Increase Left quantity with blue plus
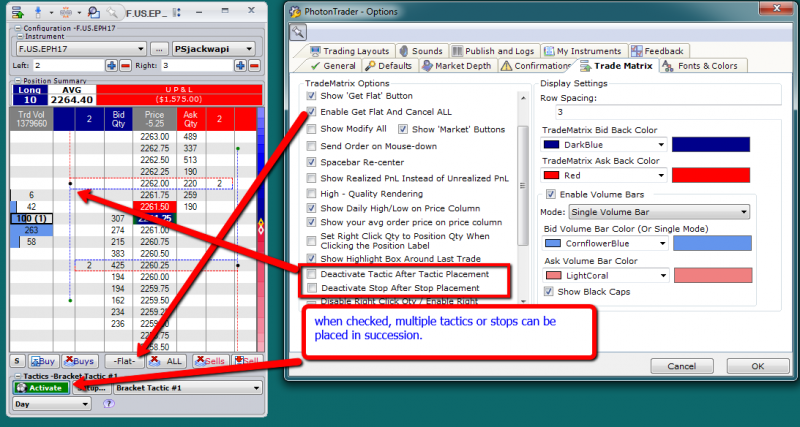Viewport: 800px width, 427px height. coord(112,65)
